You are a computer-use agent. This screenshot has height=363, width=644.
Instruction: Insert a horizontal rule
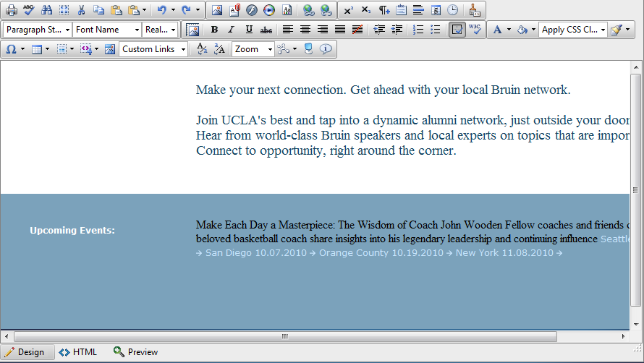coord(418,10)
